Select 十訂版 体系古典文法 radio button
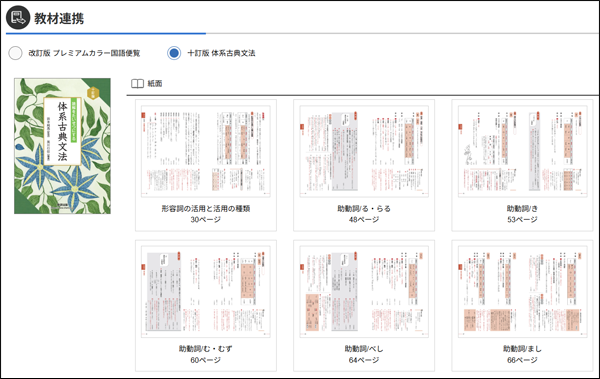This screenshot has width=600, height=379. point(174,53)
